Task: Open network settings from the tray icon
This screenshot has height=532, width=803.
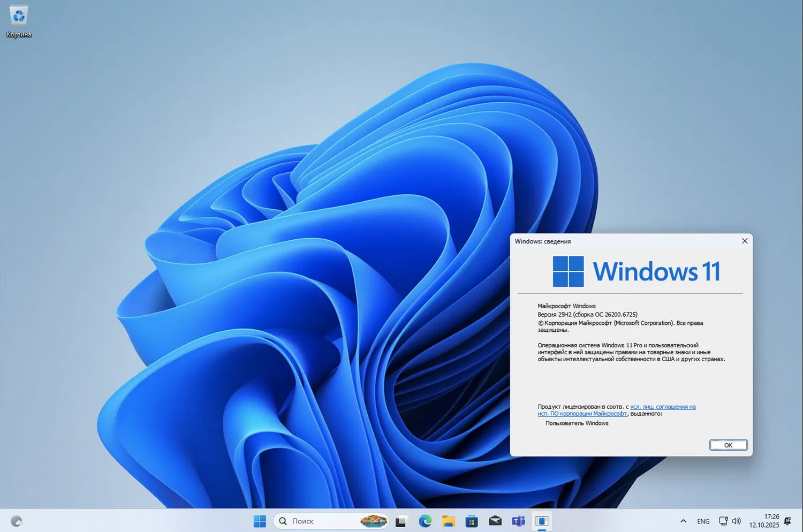Action: [x=723, y=521]
